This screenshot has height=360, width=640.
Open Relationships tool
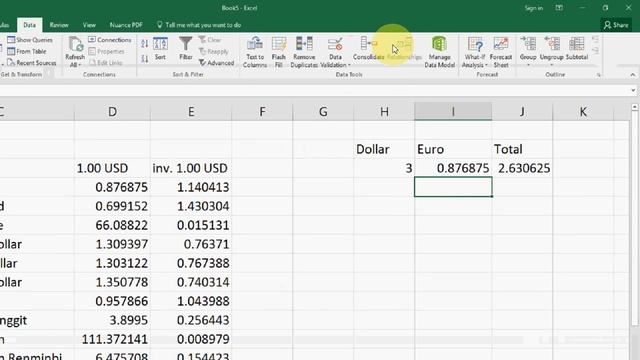click(x=404, y=49)
